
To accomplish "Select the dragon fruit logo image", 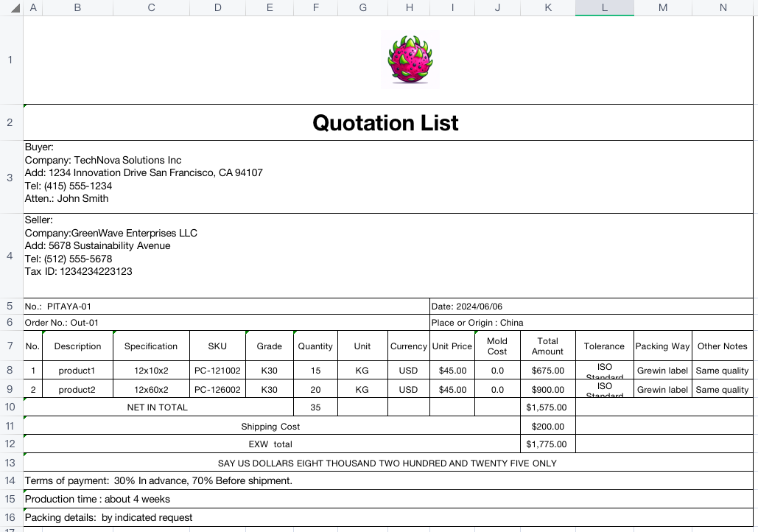I will [x=410, y=60].
